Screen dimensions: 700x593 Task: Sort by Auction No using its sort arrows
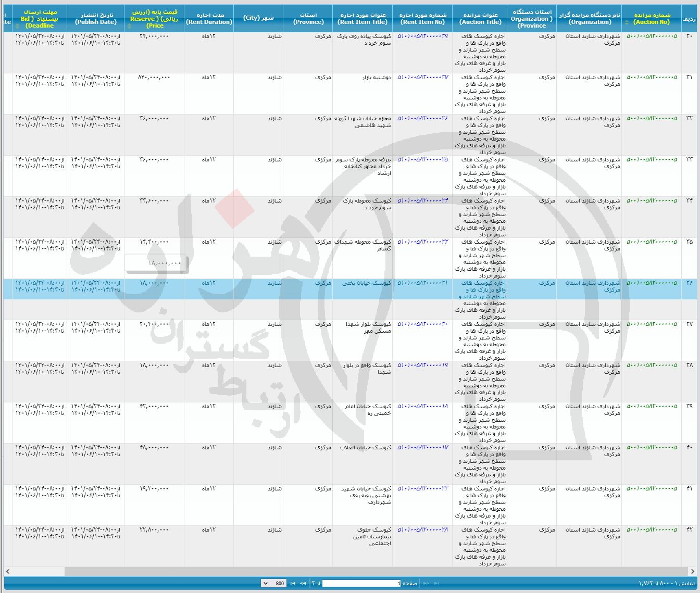[x=627, y=22]
